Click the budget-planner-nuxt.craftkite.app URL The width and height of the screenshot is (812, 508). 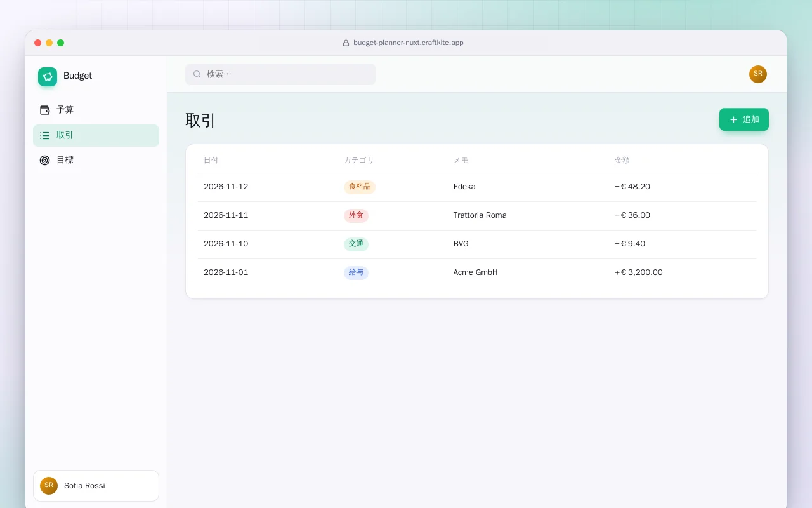409,43
